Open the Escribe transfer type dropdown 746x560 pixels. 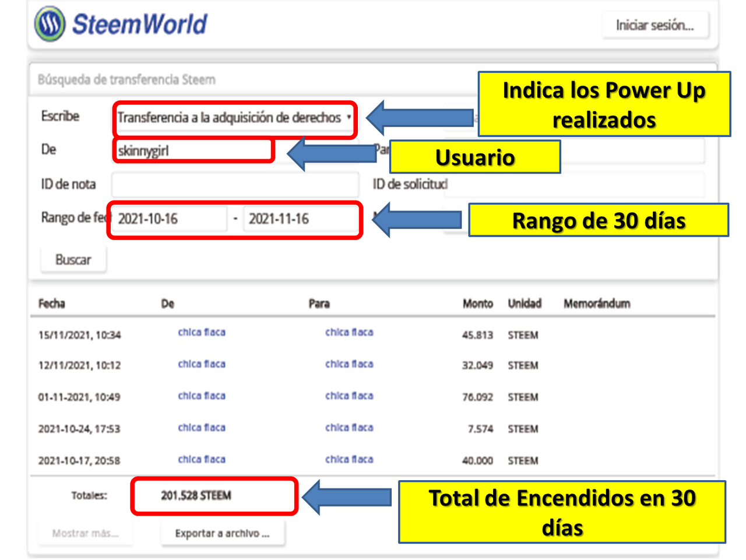[x=234, y=118]
